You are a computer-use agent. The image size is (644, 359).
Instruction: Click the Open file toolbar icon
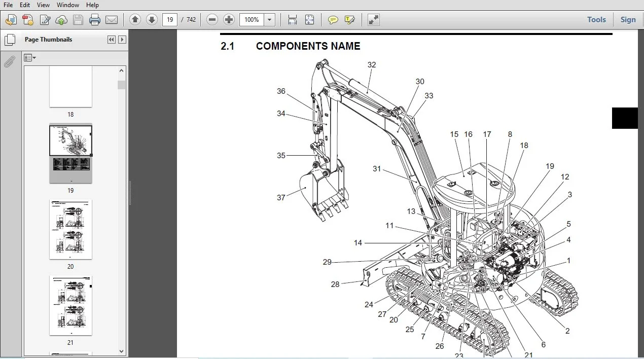click(x=11, y=20)
